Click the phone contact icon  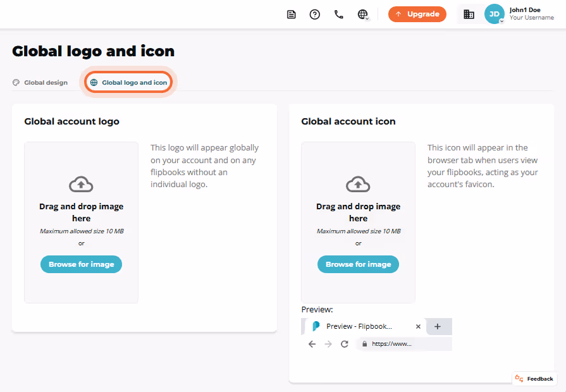point(338,15)
